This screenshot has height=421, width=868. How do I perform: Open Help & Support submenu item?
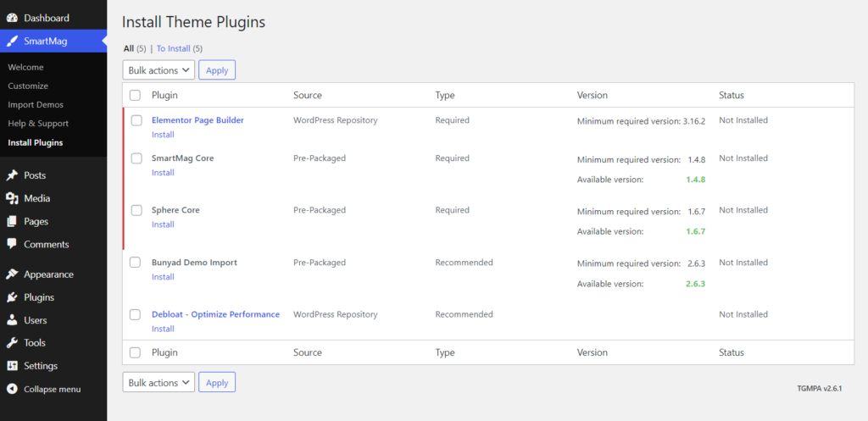[x=38, y=124]
